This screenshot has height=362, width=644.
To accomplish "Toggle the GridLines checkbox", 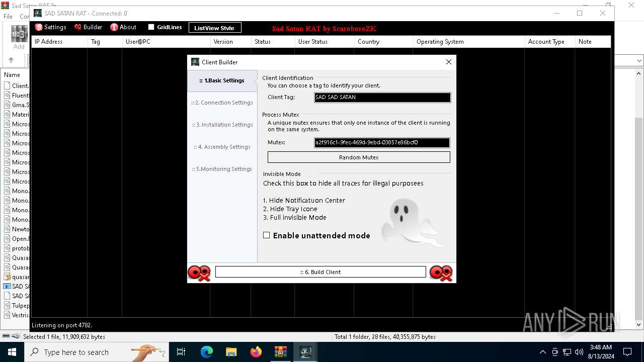I will (x=151, y=27).
